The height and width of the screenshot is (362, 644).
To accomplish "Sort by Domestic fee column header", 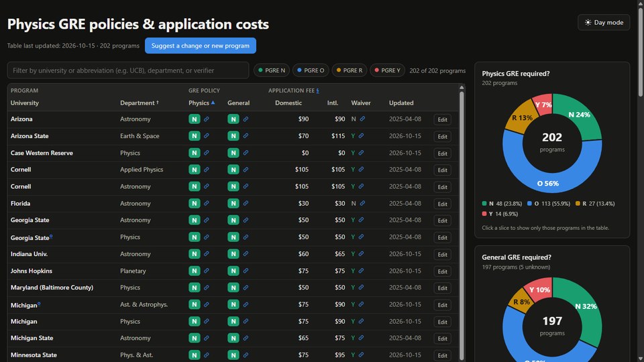I will point(288,103).
